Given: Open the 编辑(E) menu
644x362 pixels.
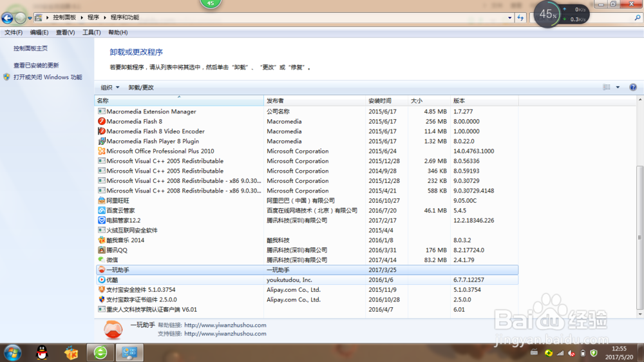Looking at the screenshot, I should pyautogui.click(x=39, y=32).
